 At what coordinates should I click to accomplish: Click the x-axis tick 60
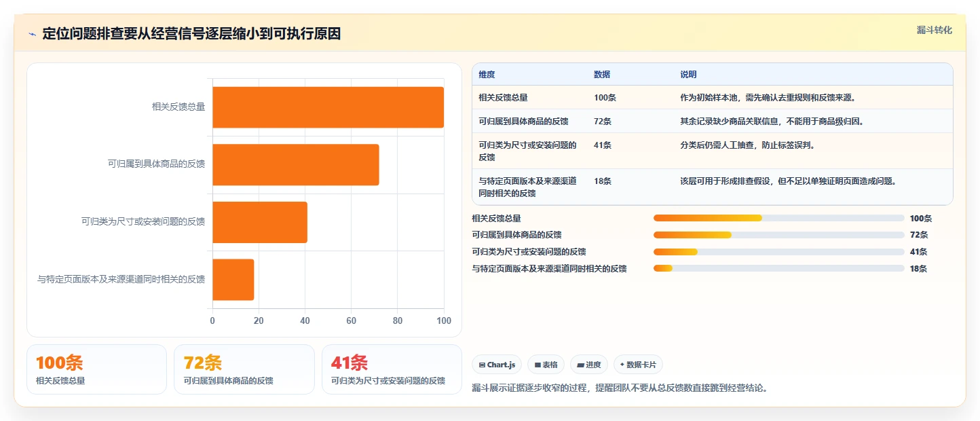pyautogui.click(x=351, y=321)
